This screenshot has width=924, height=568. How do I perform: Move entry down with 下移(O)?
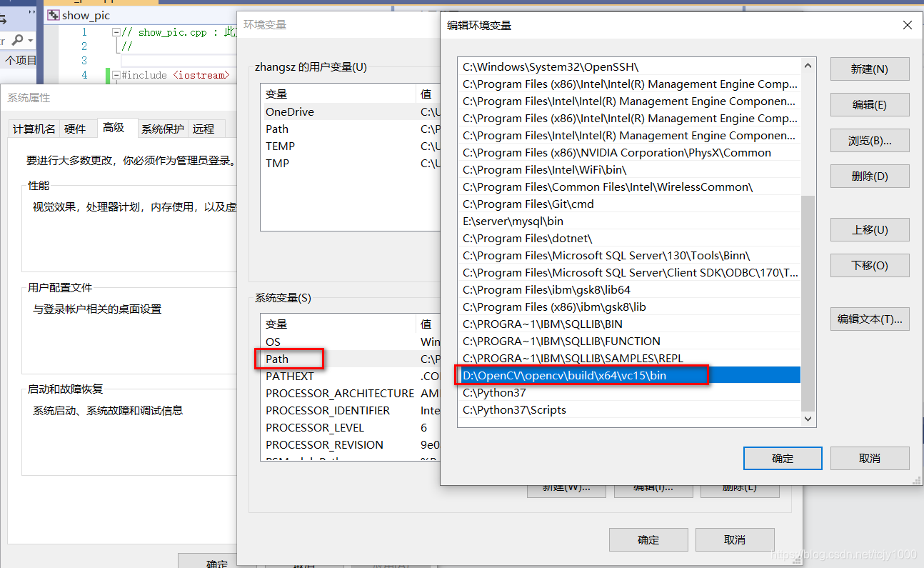tap(870, 265)
